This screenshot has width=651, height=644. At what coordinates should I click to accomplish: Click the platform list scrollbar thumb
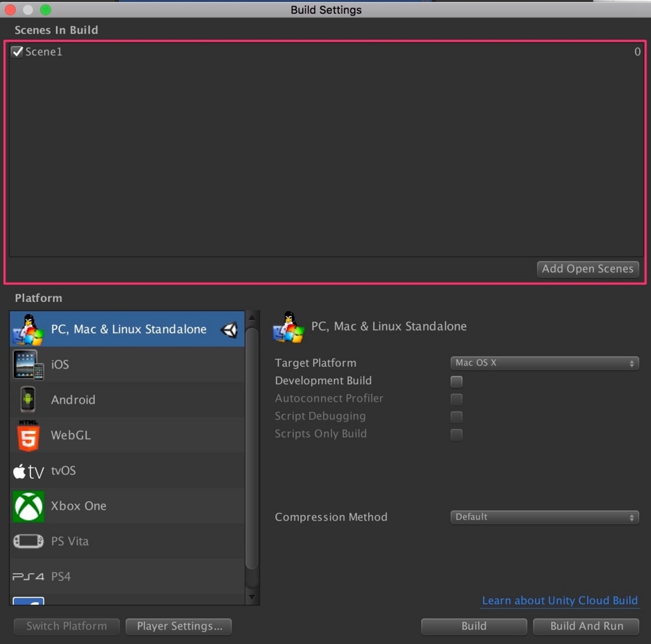coord(252,448)
